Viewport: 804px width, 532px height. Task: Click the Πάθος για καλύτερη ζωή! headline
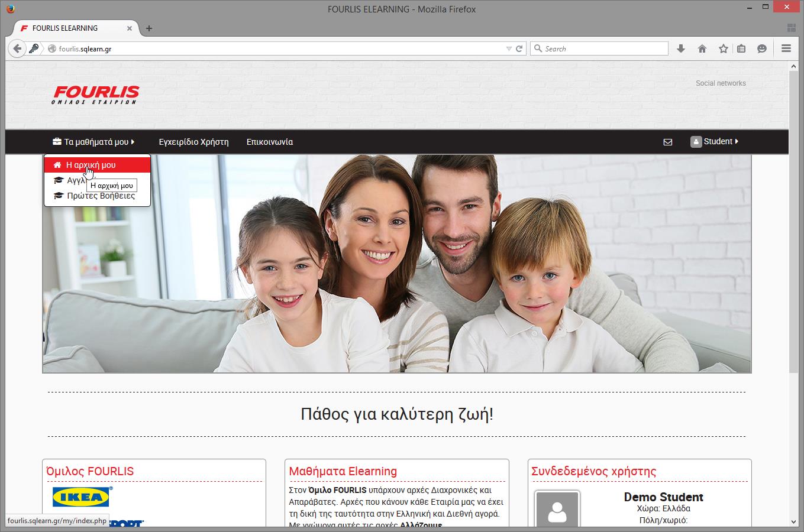pos(397,414)
